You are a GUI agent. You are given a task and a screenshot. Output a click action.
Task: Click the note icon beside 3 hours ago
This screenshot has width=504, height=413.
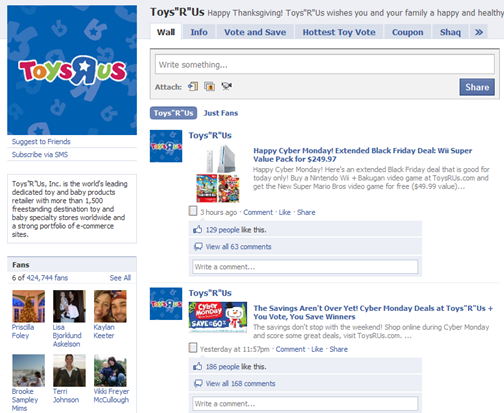pos(193,211)
